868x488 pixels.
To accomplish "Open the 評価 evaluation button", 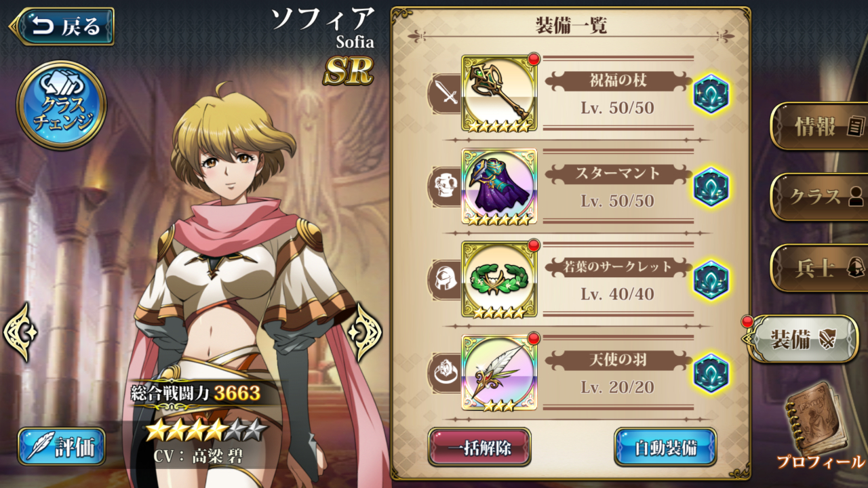I will point(62,447).
